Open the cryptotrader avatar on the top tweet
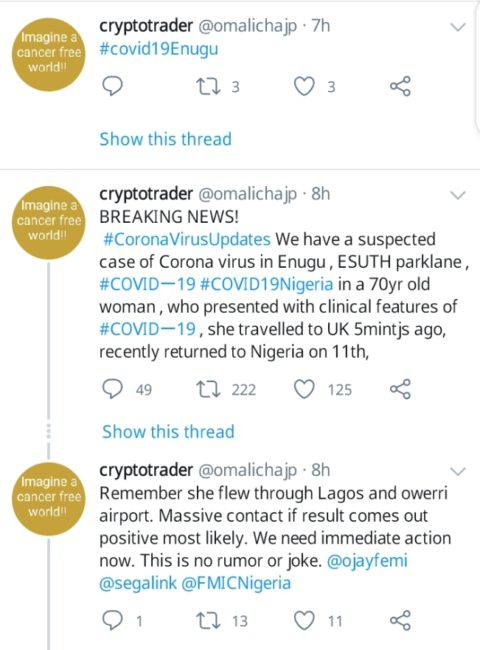Image resolution: width=480 pixels, height=650 pixels. tap(48, 54)
